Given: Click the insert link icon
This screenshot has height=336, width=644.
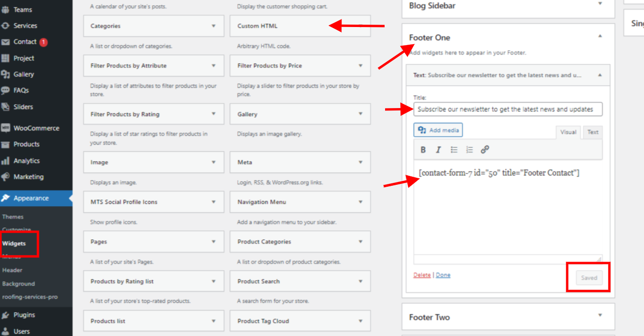Looking at the screenshot, I should [485, 150].
